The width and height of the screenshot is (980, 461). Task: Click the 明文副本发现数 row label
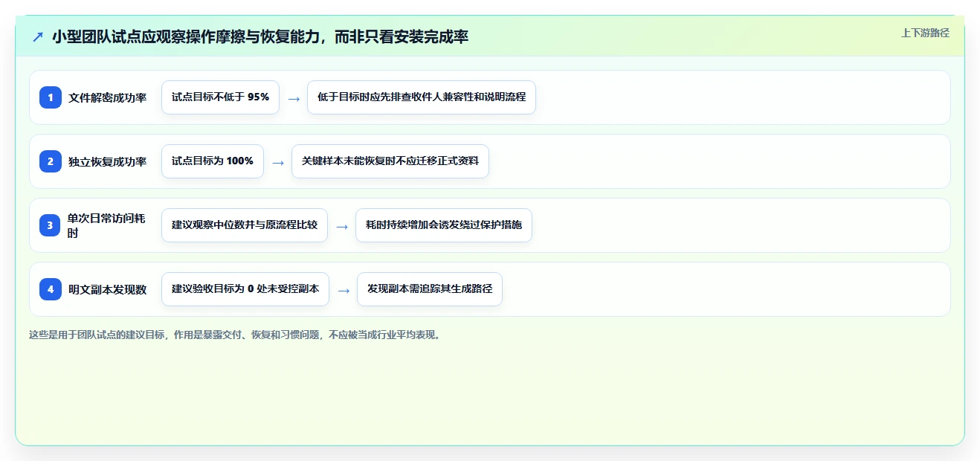tap(108, 289)
